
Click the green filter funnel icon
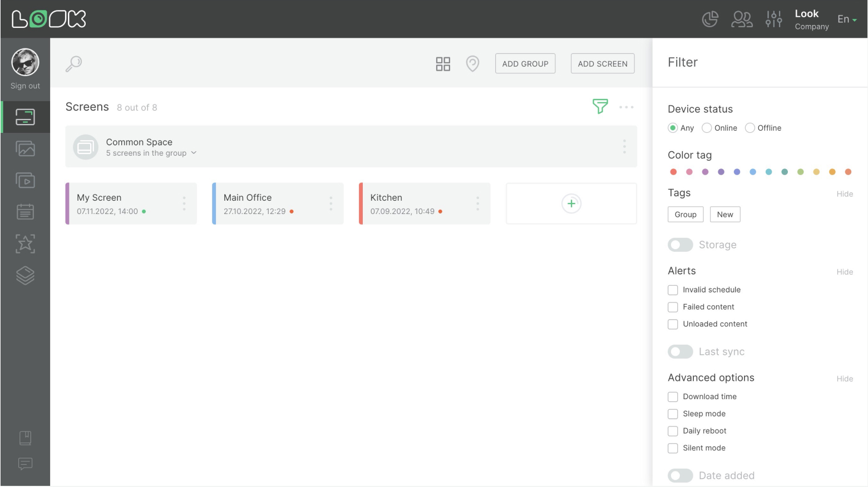[x=600, y=106]
